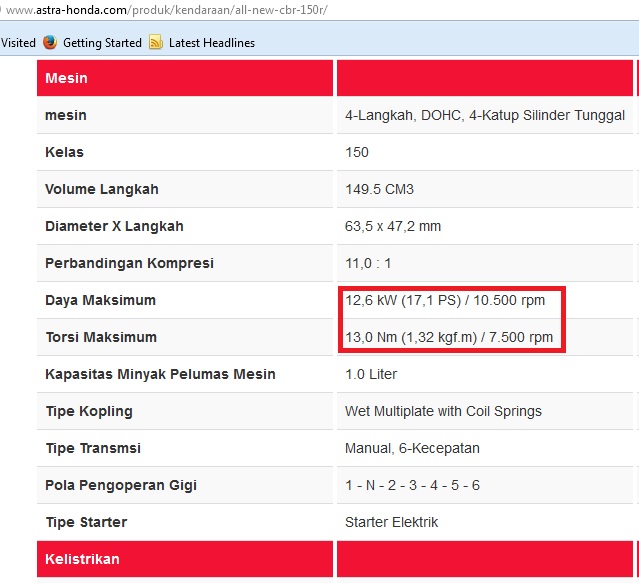Viewport: 639px width, 583px height.
Task: Click the Daya Maksimum row label
Action: click(100, 300)
